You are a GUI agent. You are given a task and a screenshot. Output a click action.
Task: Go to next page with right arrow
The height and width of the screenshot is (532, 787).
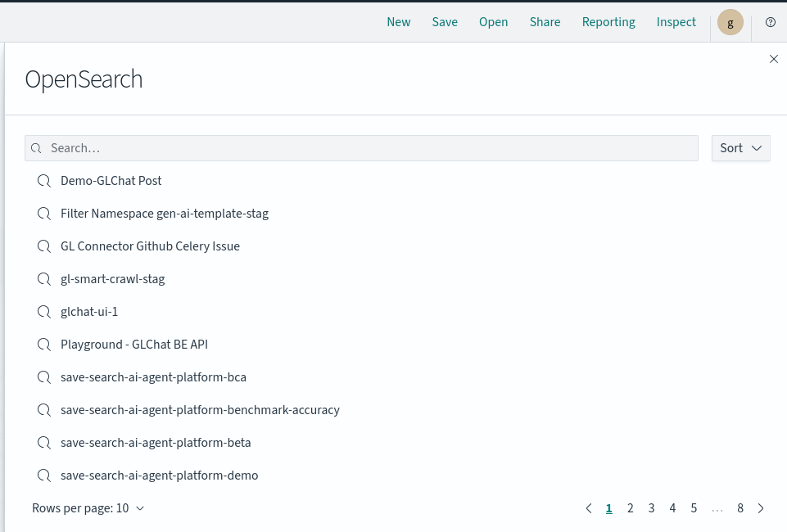pyautogui.click(x=761, y=508)
